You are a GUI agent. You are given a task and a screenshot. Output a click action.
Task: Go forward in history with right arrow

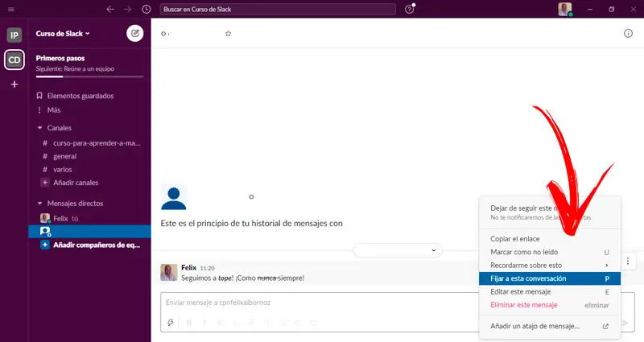pos(128,9)
